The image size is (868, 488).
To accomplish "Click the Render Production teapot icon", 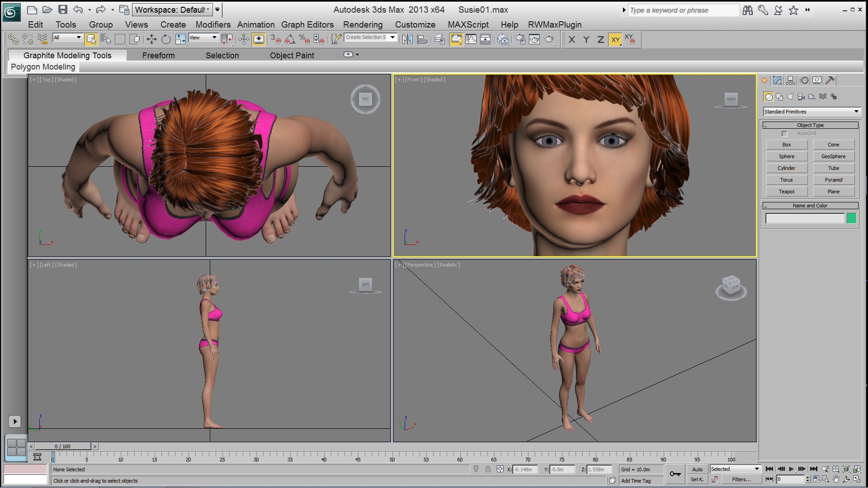I will tap(549, 40).
